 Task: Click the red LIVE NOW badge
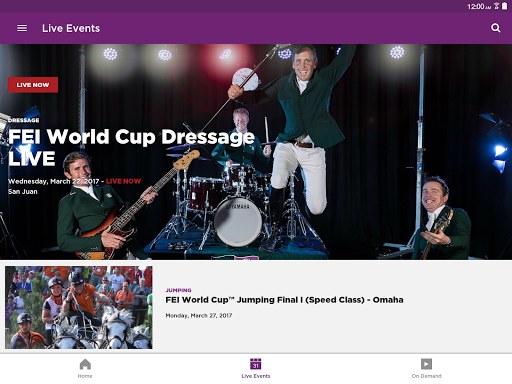(33, 85)
